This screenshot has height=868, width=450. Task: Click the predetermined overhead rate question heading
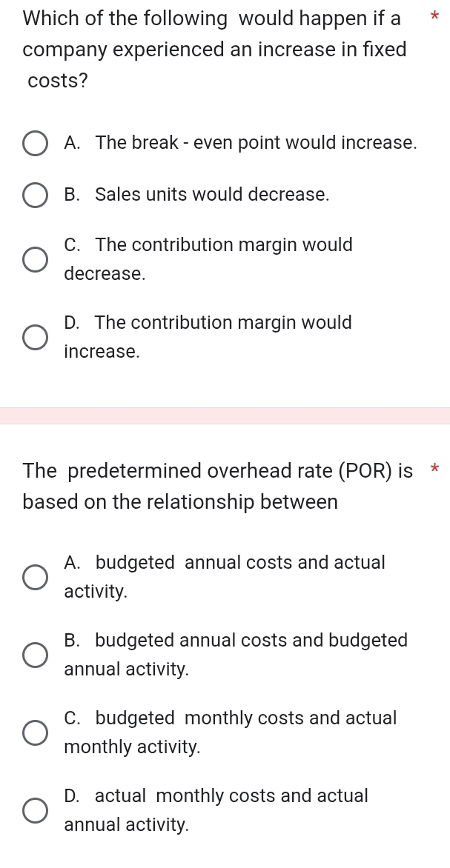click(217, 486)
